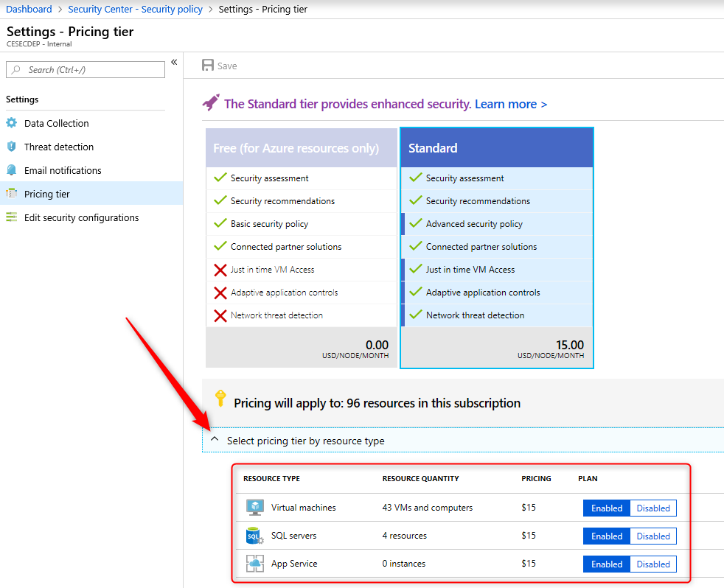Click the CESECDEP - Internal subscription subtitle
Screen dimensions: 724x588
(x=39, y=44)
